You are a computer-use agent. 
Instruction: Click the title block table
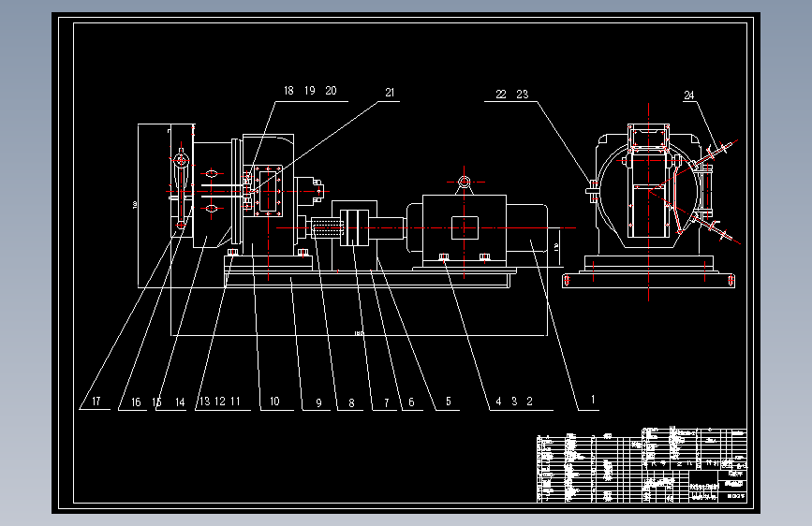coord(642,465)
